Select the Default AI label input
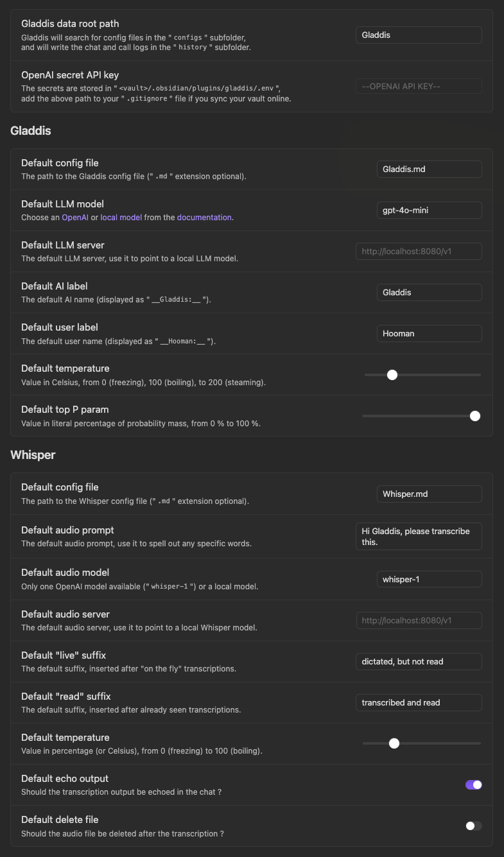 [429, 292]
